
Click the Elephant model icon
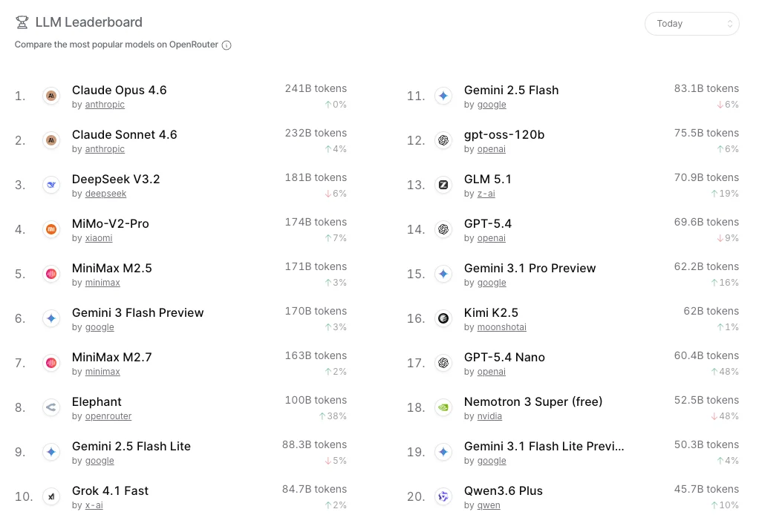coord(51,407)
